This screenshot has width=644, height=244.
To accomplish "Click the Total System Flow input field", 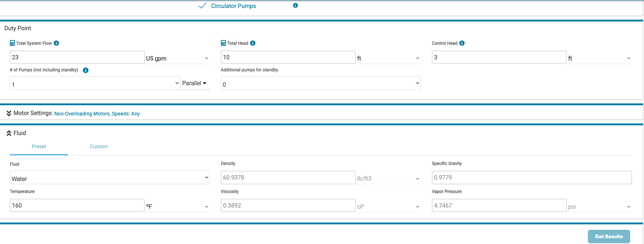I will 77,58.
